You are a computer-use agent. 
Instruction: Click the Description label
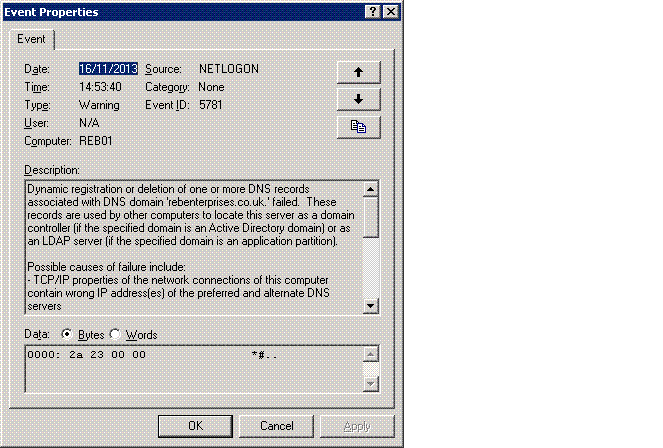(x=52, y=170)
